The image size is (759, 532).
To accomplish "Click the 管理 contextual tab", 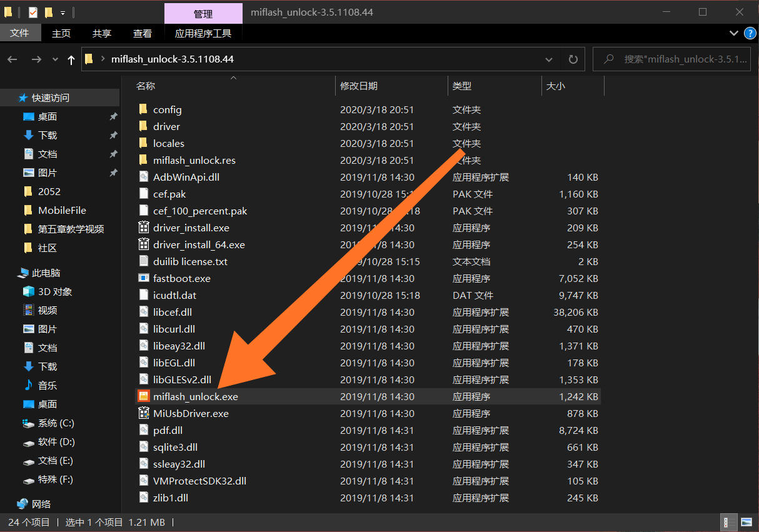I will pos(203,13).
